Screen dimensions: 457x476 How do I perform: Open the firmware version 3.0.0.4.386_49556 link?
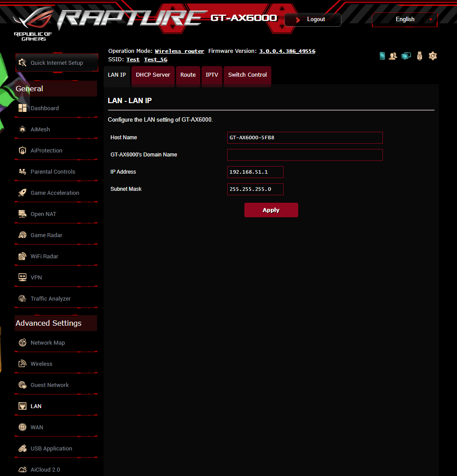[287, 51]
